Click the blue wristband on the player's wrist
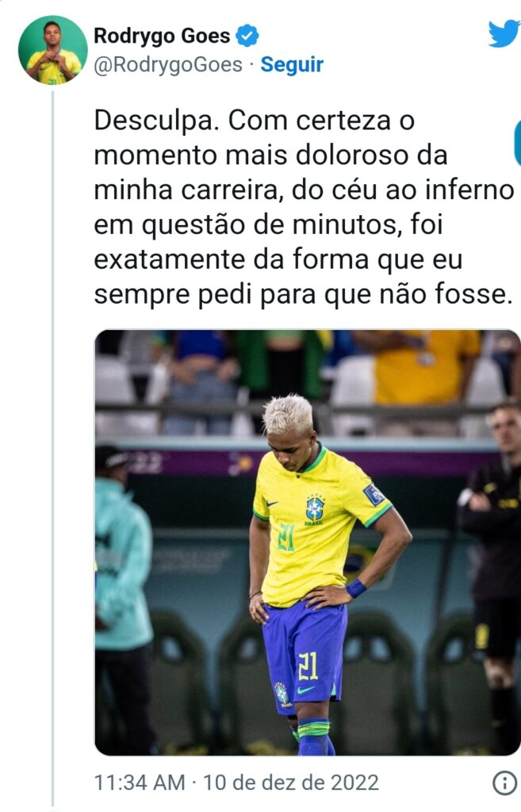The image size is (521, 812). (356, 588)
